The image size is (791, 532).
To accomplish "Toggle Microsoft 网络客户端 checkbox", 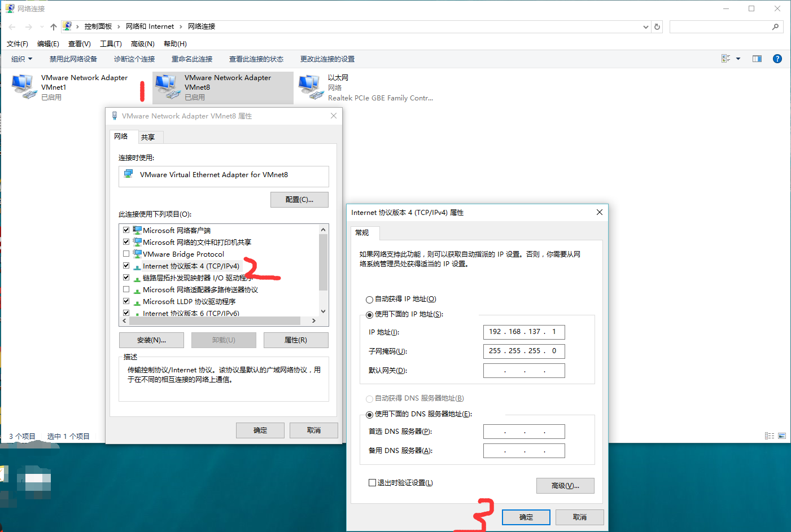I will [126, 230].
